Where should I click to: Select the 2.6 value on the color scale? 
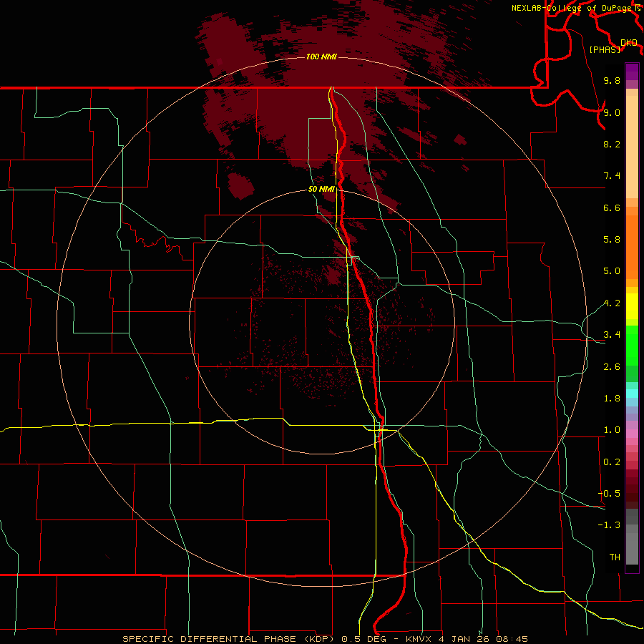pyautogui.click(x=612, y=367)
